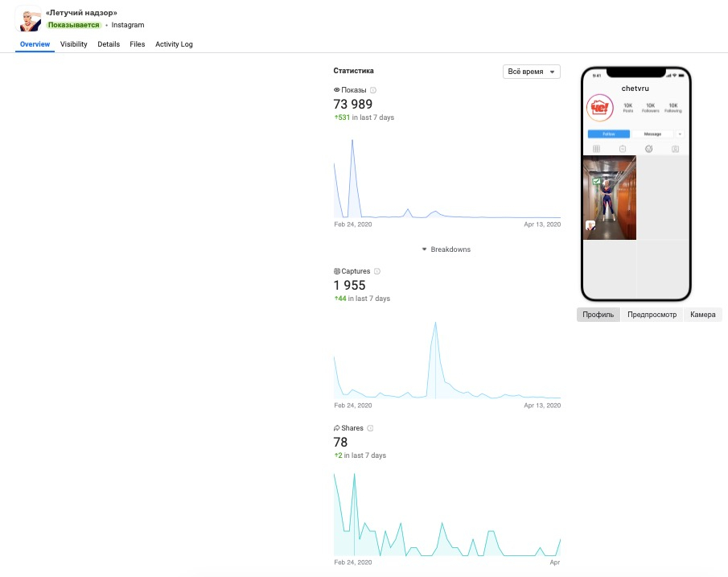728x577 pixels.
Task: Click the 73 989 impressions value
Action: (x=353, y=104)
